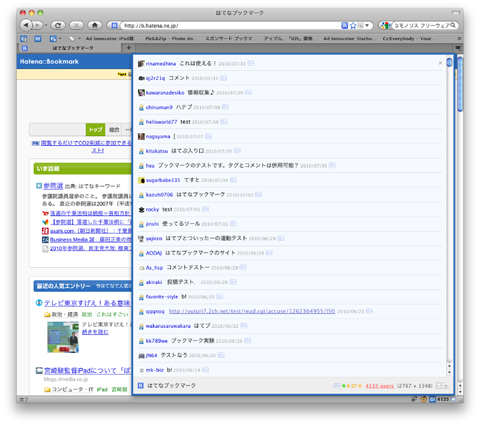Open the address bar history dropdown arrow
The image size is (480, 428).
(367, 25)
